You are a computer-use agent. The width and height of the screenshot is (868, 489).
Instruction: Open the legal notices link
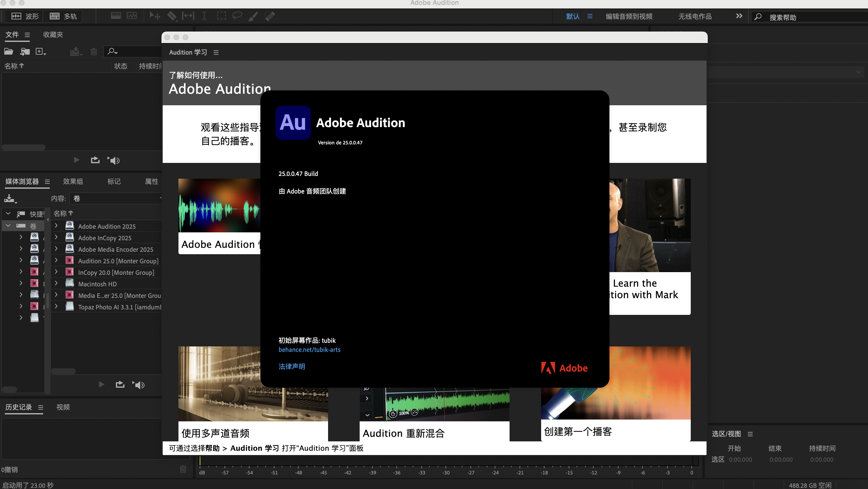click(x=291, y=366)
